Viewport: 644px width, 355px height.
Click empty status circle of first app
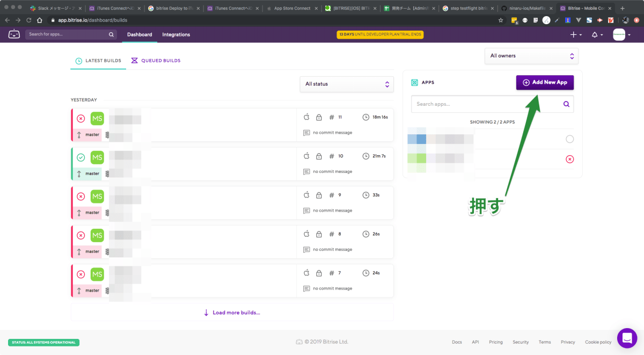point(570,139)
